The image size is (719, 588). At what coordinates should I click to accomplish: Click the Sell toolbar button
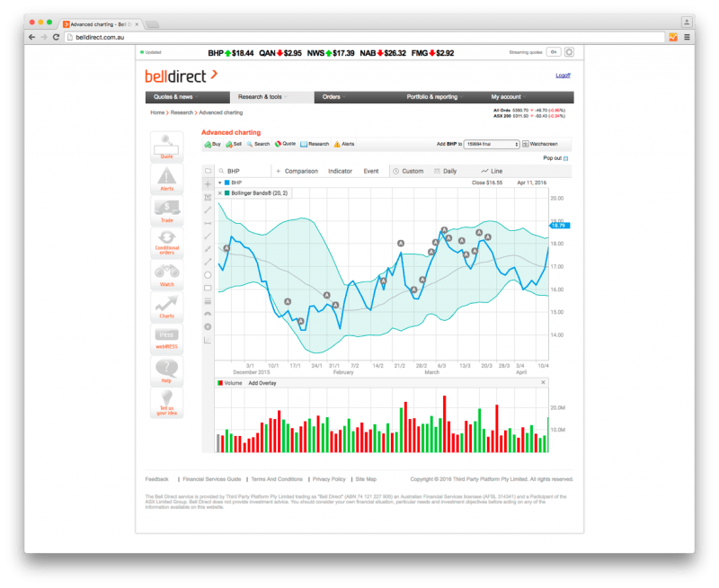pos(234,144)
